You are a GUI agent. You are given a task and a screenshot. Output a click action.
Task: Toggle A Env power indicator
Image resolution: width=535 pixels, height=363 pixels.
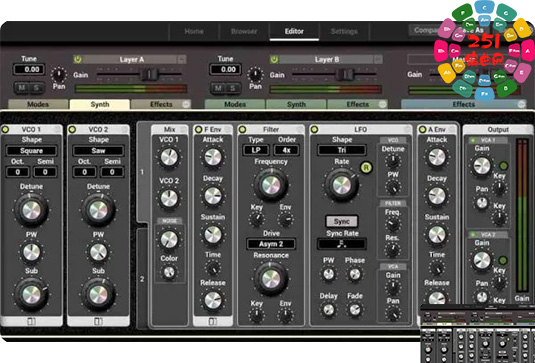pos(422,129)
